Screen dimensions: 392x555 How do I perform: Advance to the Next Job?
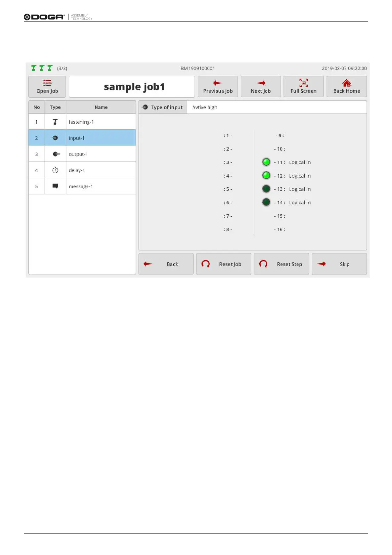click(261, 87)
